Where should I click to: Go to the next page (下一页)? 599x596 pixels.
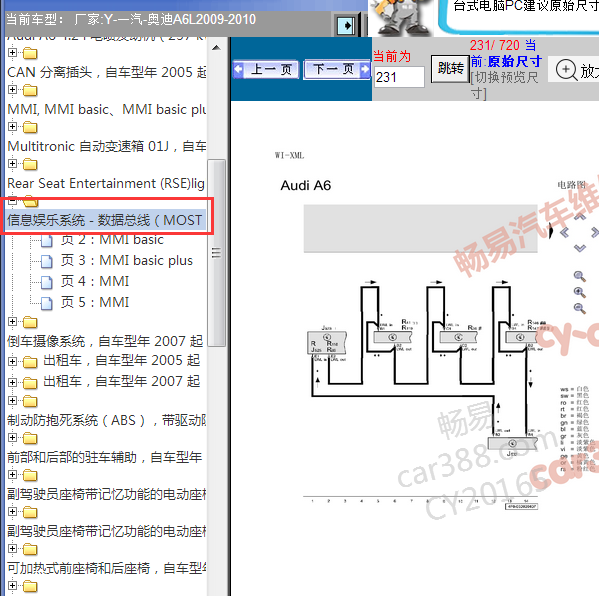(337, 70)
